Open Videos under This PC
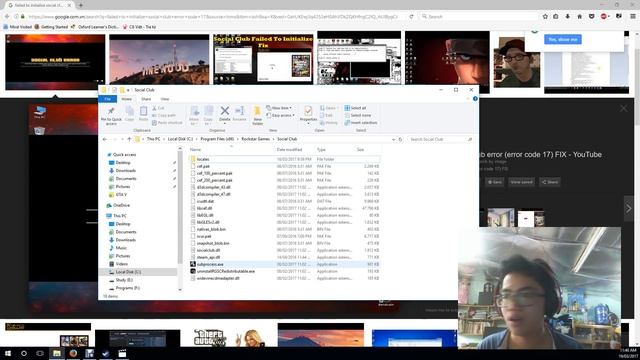 click(x=122, y=264)
